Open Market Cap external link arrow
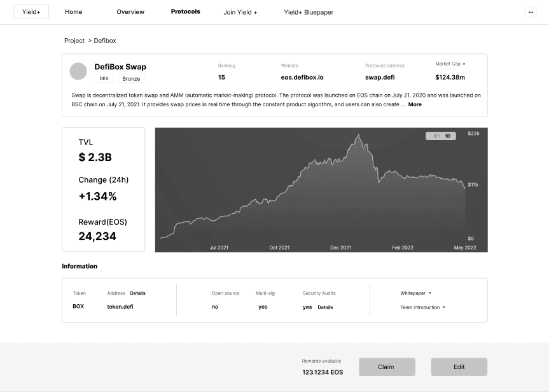This screenshot has width=549, height=392. coord(464,64)
